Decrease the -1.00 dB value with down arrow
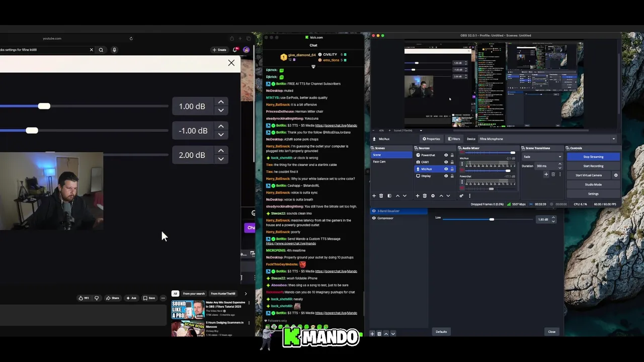The width and height of the screenshot is (644, 362). click(221, 135)
